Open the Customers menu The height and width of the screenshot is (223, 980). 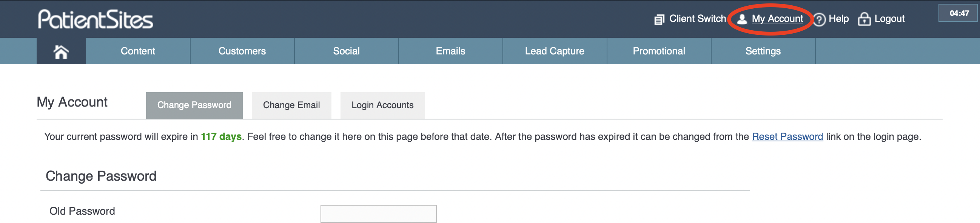click(242, 51)
